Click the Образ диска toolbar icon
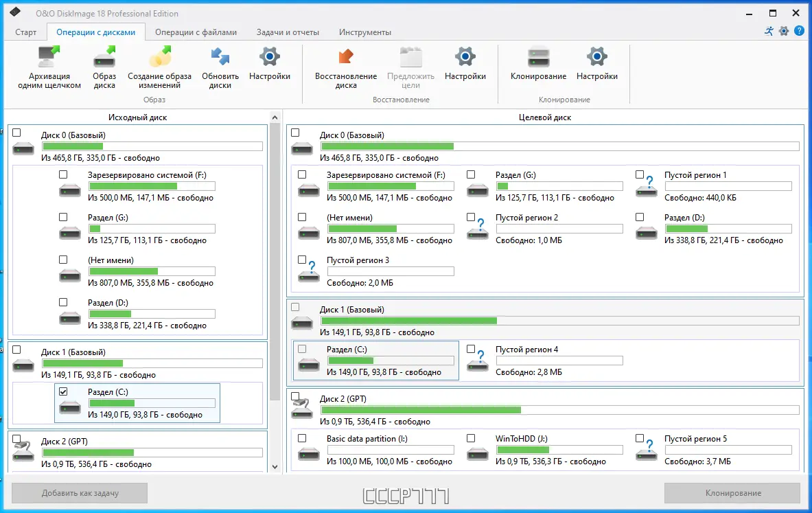The image size is (812, 513). 104,57
